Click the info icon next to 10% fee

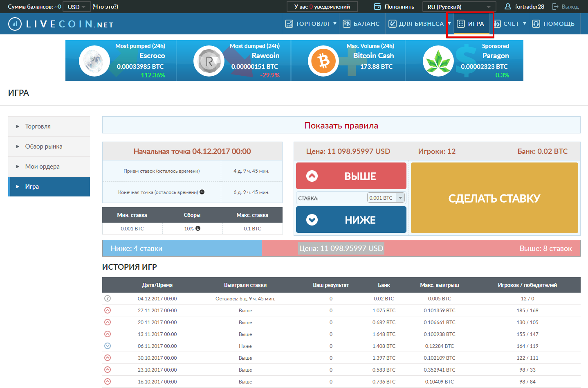[x=198, y=228]
